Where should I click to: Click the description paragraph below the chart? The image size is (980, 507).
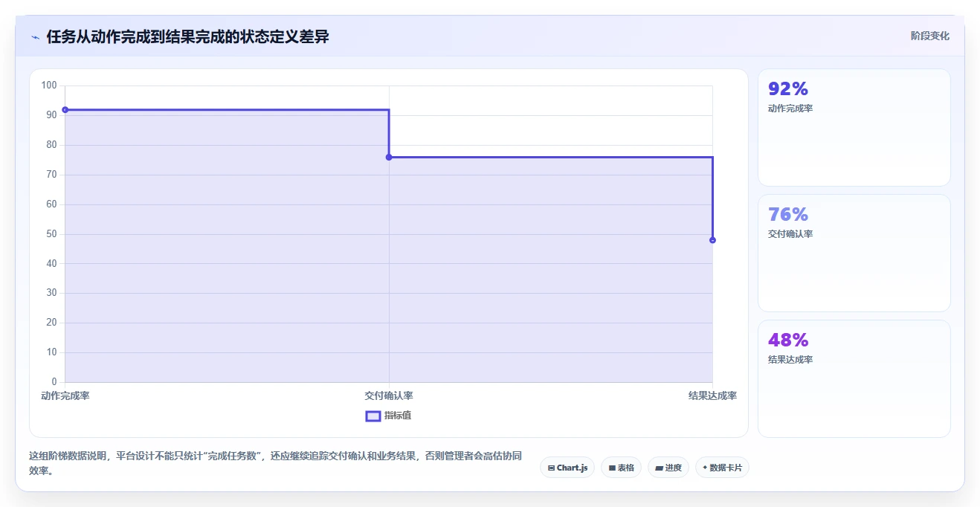275,463
